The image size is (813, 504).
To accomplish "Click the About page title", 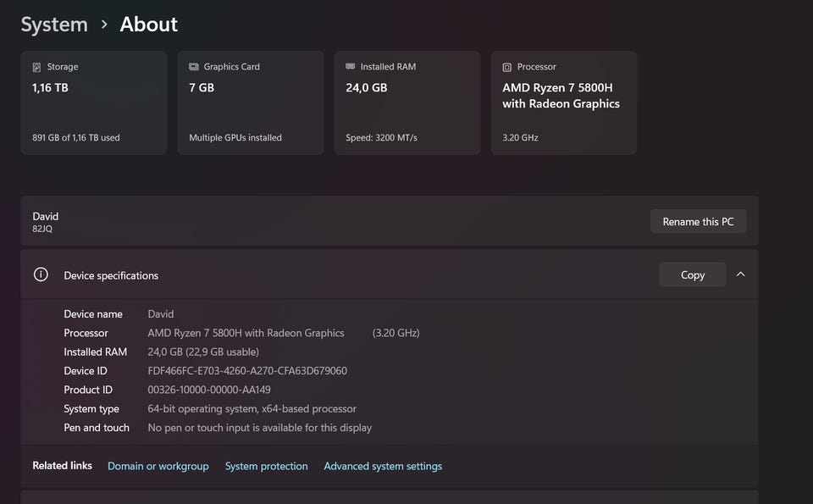I will tap(149, 25).
